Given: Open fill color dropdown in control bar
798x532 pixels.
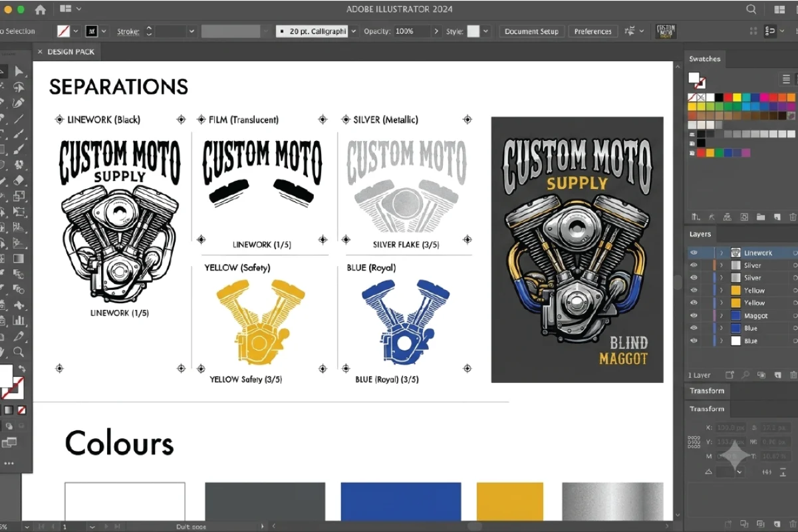Looking at the screenshot, I should 75,31.
